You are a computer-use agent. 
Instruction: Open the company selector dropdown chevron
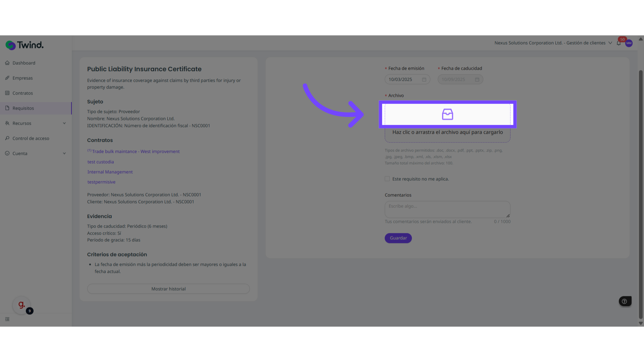610,43
